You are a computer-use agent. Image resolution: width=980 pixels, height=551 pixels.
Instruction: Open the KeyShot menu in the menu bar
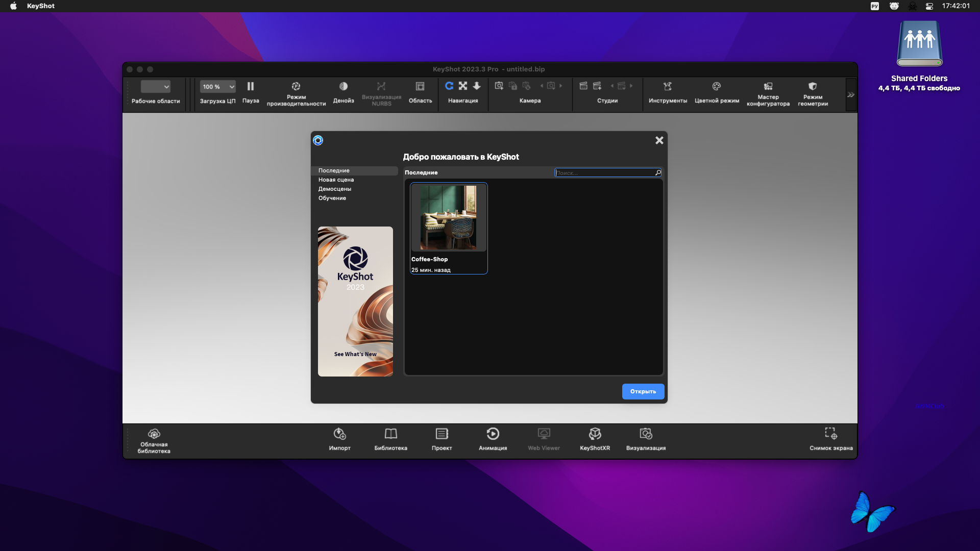click(41, 6)
